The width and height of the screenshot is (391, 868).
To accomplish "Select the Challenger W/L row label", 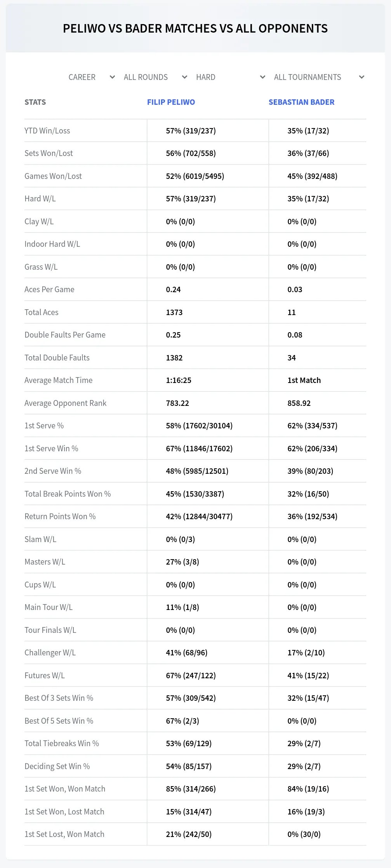I will click(50, 653).
